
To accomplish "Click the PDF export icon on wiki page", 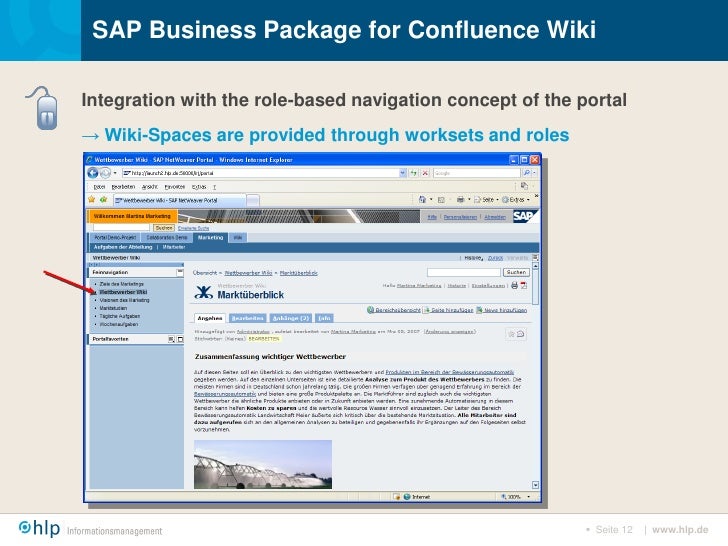I will pyautogui.click(x=524, y=286).
